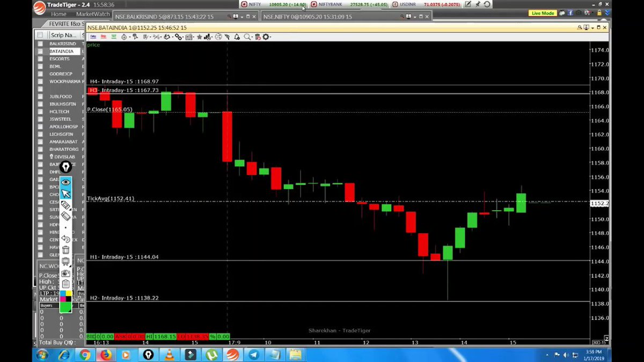Switch to the Home menu tab
644x362 pixels.
click(58, 14)
